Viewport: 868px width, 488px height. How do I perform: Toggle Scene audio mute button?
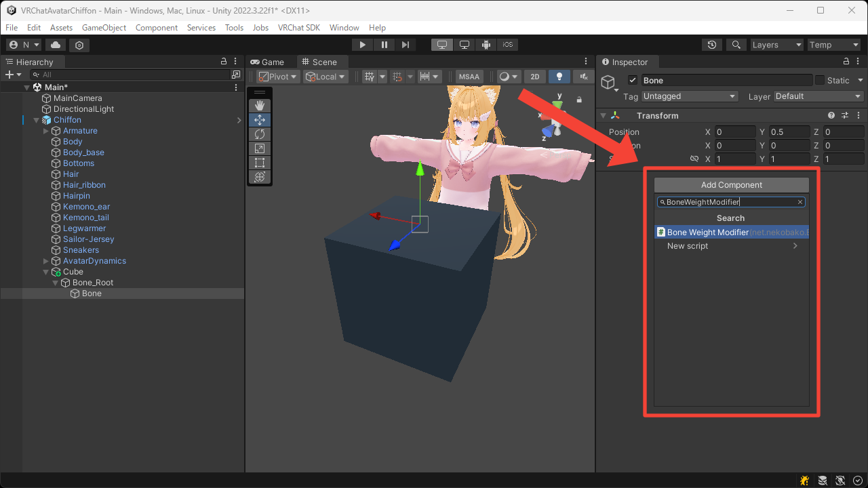(x=583, y=77)
